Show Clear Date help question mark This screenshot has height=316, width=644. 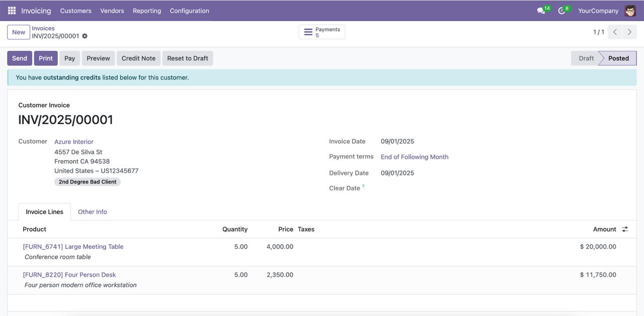(363, 186)
